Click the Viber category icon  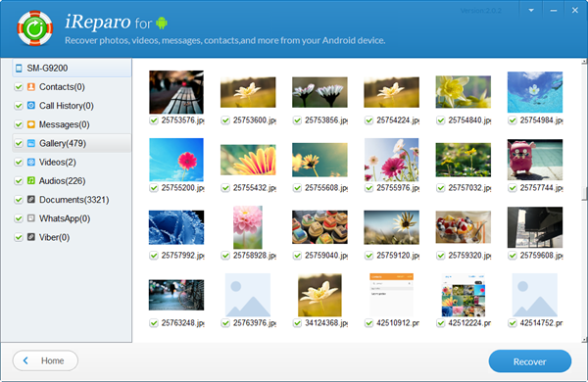[x=31, y=237]
